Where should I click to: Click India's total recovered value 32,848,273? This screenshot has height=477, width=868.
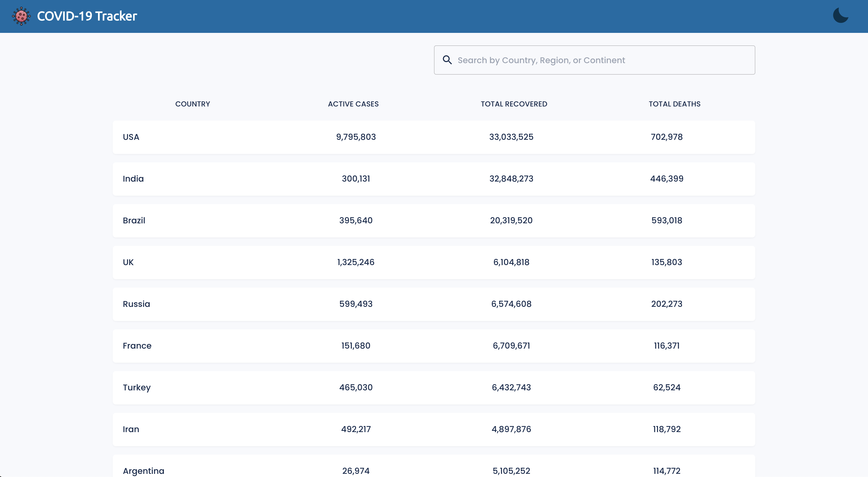[511, 179]
